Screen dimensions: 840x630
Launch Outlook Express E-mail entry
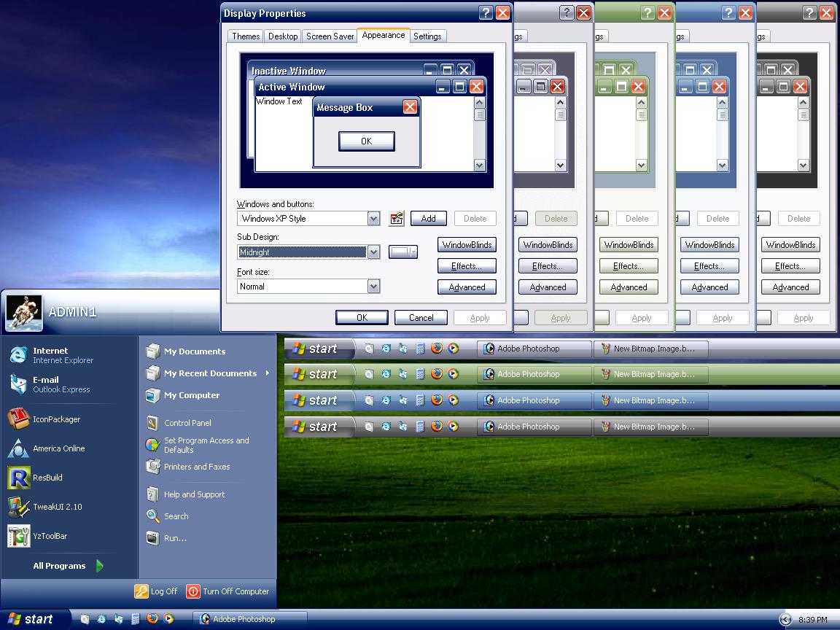coord(50,384)
